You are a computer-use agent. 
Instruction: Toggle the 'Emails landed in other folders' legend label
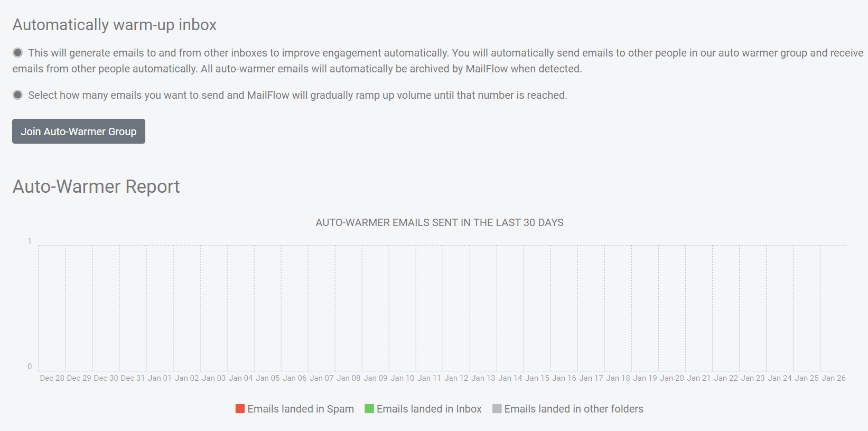coord(573,409)
